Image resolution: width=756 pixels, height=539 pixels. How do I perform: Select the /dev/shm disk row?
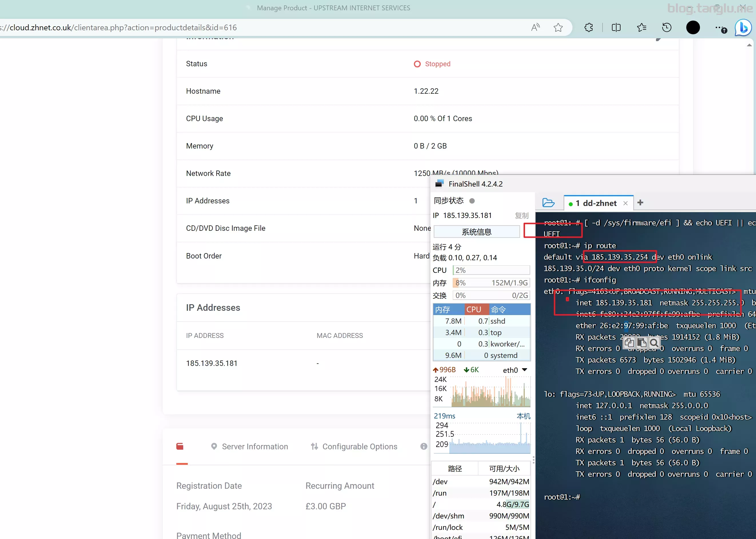(481, 516)
